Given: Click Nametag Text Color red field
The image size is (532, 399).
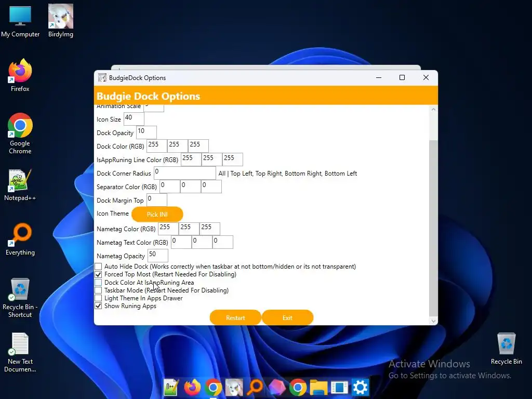Looking at the screenshot, I should [x=181, y=242].
